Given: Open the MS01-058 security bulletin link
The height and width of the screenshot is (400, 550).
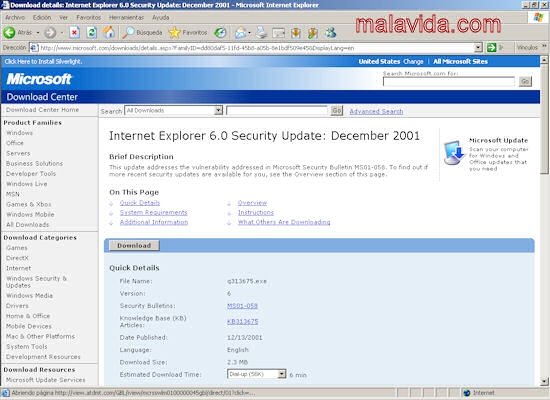Looking at the screenshot, I should click(242, 306).
